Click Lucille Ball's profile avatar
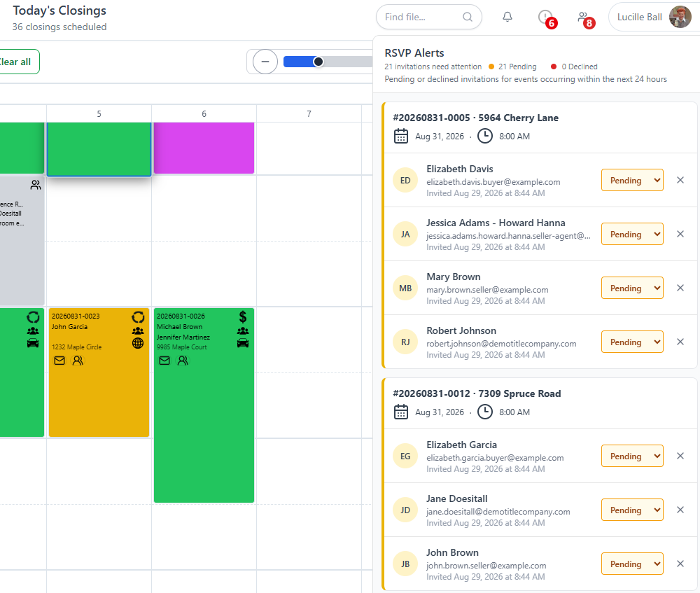This screenshot has width=700, height=593. [x=680, y=17]
